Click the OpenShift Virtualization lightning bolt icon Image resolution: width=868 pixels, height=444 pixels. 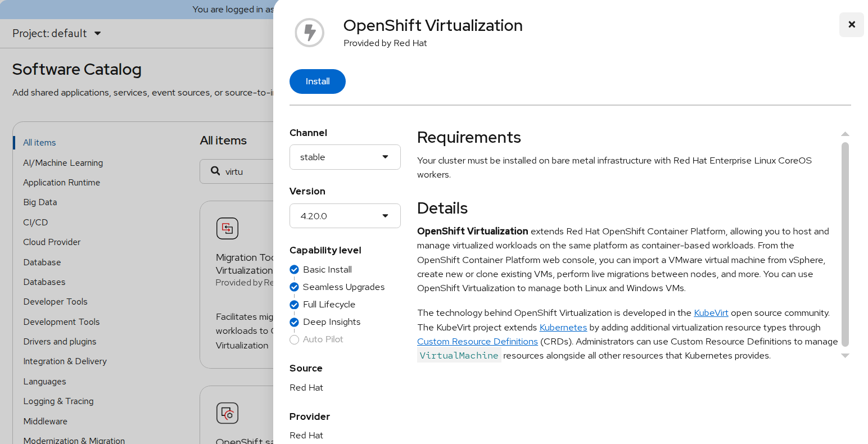coord(309,33)
